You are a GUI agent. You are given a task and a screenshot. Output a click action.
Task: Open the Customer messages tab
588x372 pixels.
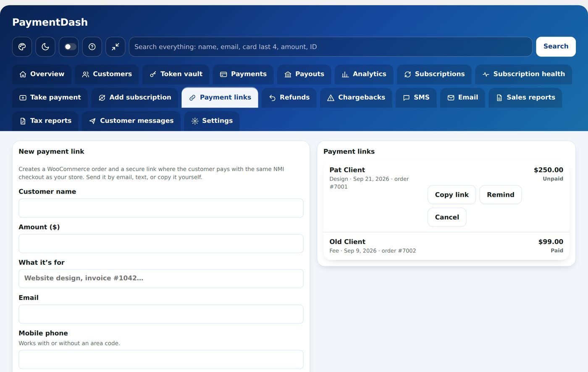[x=131, y=121]
